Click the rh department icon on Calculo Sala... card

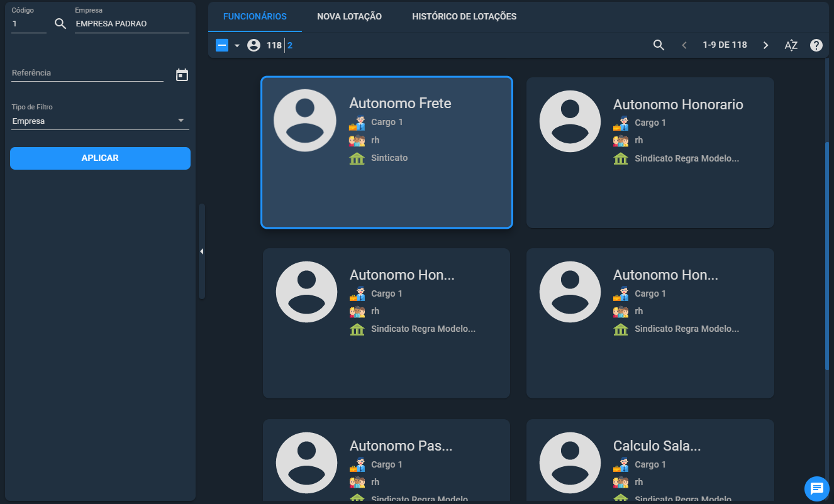[621, 483]
